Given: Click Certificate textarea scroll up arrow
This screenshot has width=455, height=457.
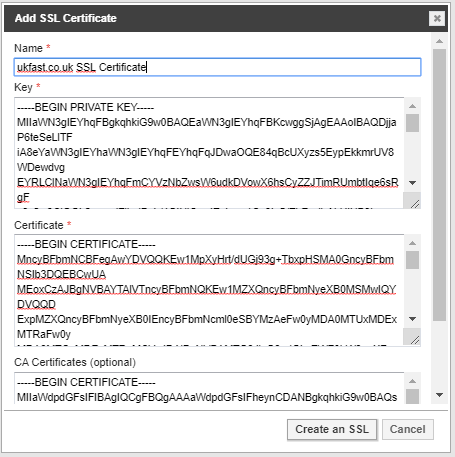Looking at the screenshot, I should 412,243.
